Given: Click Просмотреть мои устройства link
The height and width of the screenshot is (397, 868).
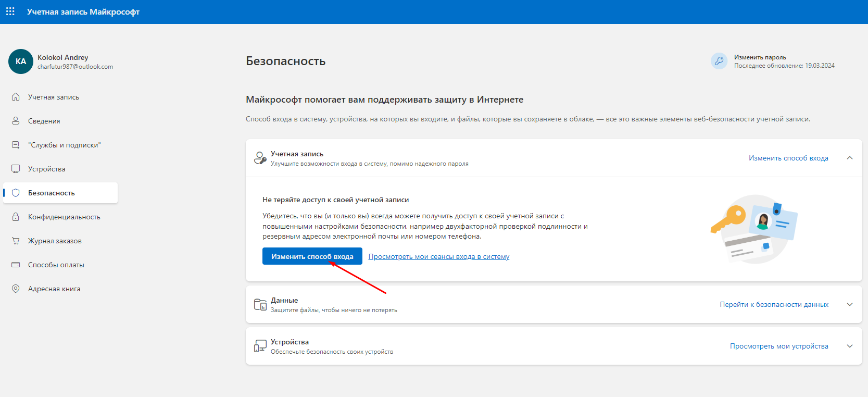Looking at the screenshot, I should [778, 346].
